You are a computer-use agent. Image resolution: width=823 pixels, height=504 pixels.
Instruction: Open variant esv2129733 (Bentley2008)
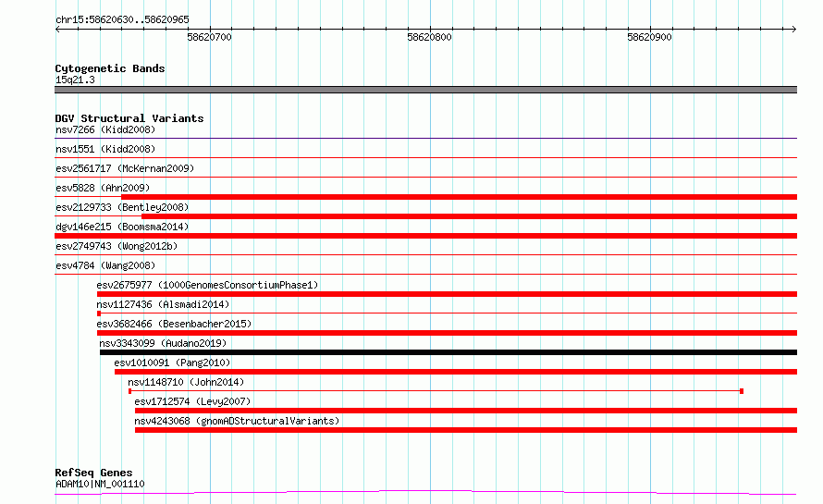pos(122,207)
